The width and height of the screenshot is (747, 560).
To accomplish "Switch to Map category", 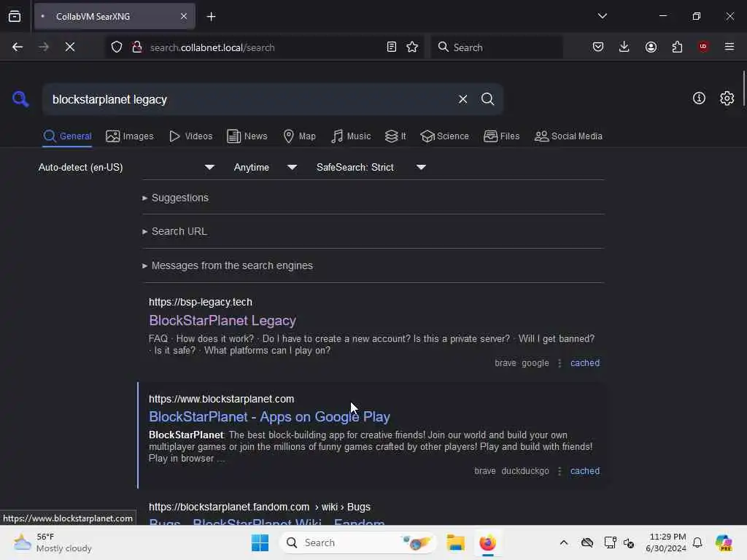I will pos(299,136).
